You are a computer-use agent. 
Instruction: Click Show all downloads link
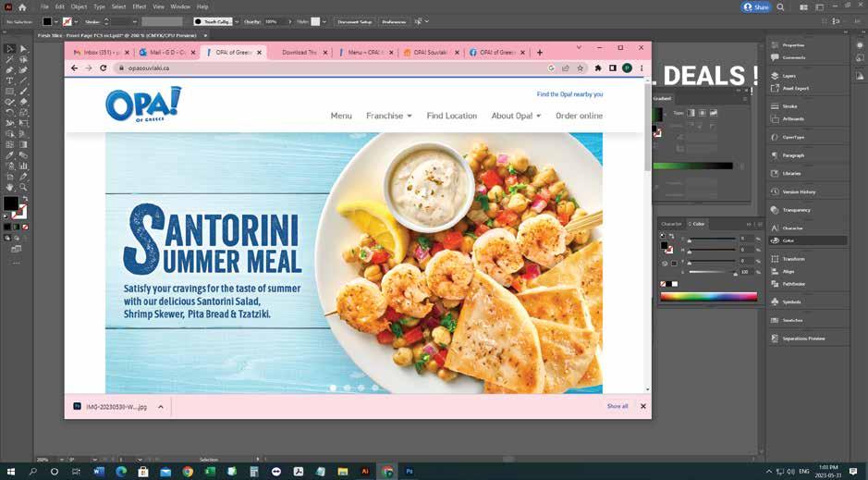click(x=617, y=406)
